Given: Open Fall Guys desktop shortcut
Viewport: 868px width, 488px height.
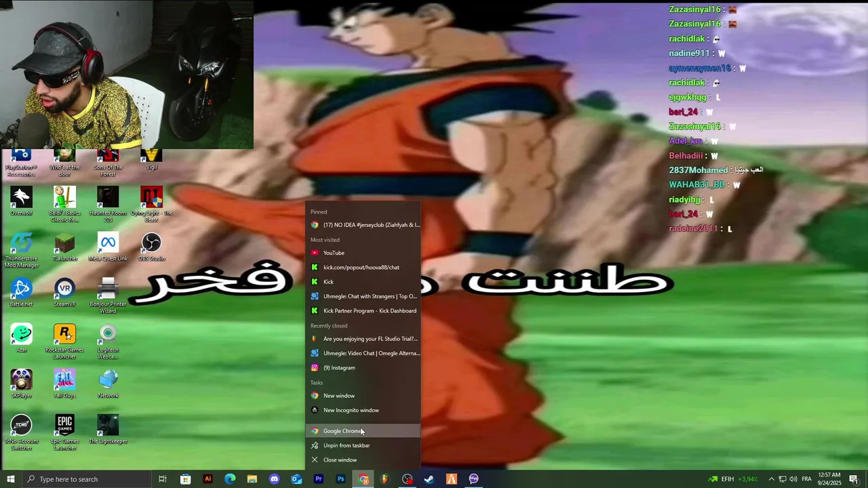Looking at the screenshot, I should point(64,384).
